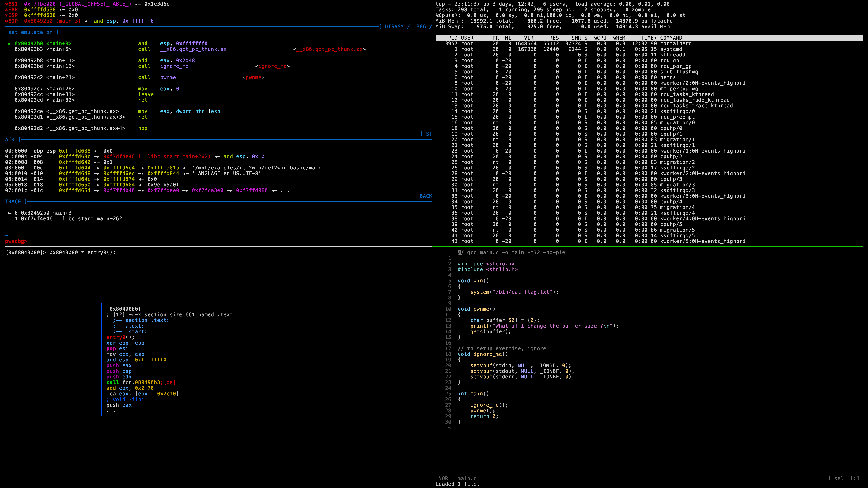The width and height of the screenshot is (868, 488).
Task: Click the __libc_start_main+262 stack entry
Action: [x=174, y=156]
